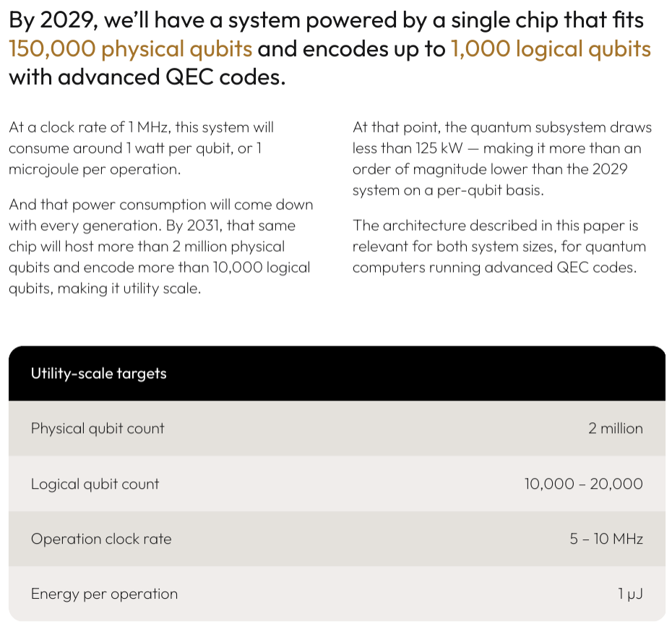Viewport: 672px width, 632px height.
Task: Click the 'microjoule per operation.' line
Action: [x=95, y=169]
